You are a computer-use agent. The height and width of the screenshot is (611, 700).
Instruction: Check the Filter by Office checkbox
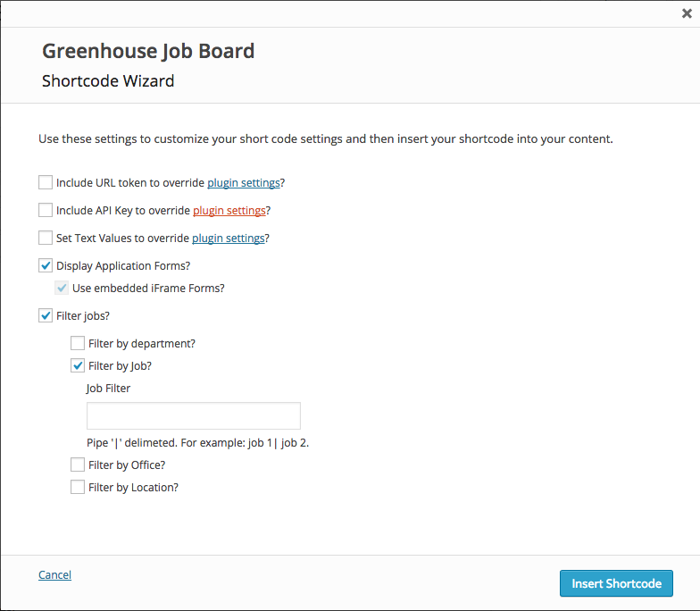point(78,465)
